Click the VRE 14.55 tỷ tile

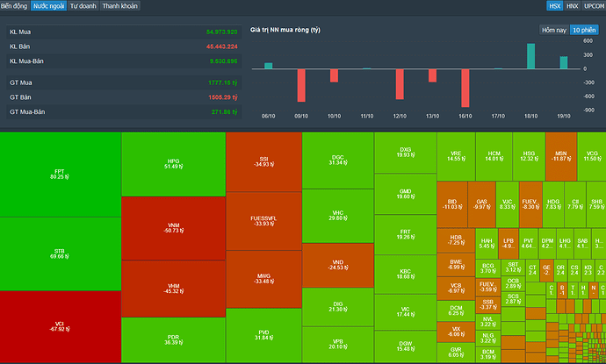[456, 156]
